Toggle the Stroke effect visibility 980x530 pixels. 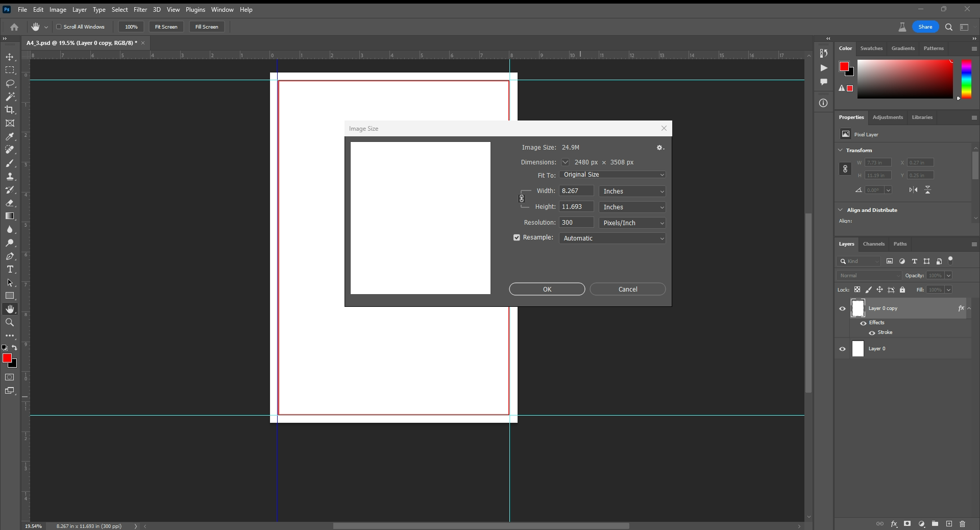coord(872,333)
